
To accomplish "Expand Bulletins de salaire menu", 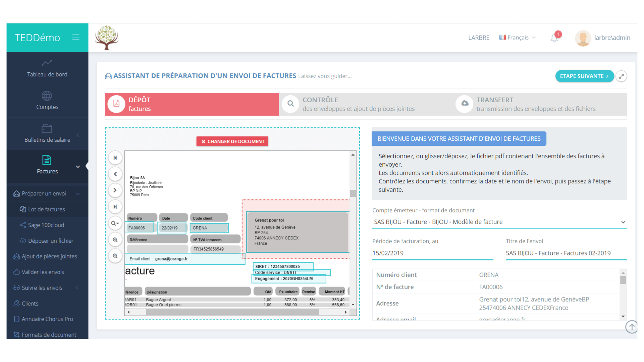I will pos(47,134).
